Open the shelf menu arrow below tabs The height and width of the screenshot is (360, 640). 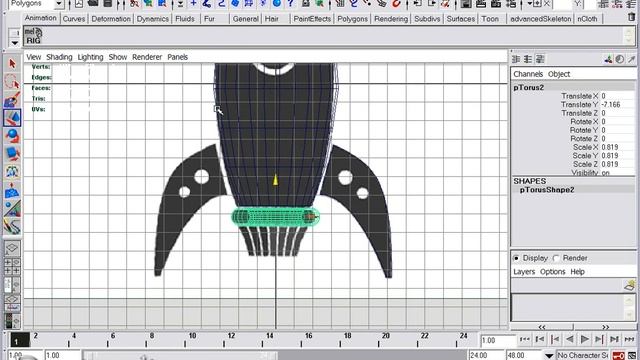(x=15, y=42)
